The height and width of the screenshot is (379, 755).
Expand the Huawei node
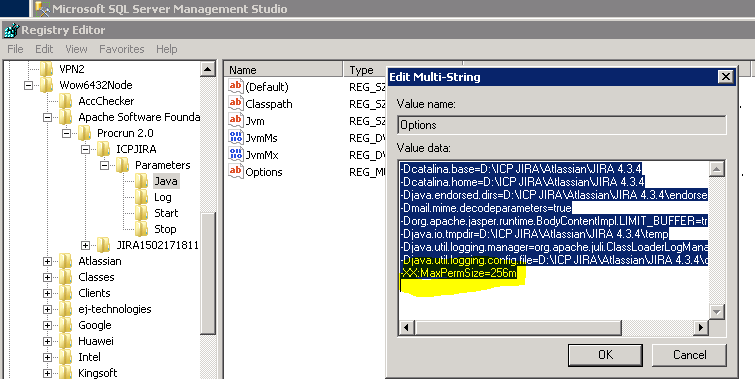point(47,341)
